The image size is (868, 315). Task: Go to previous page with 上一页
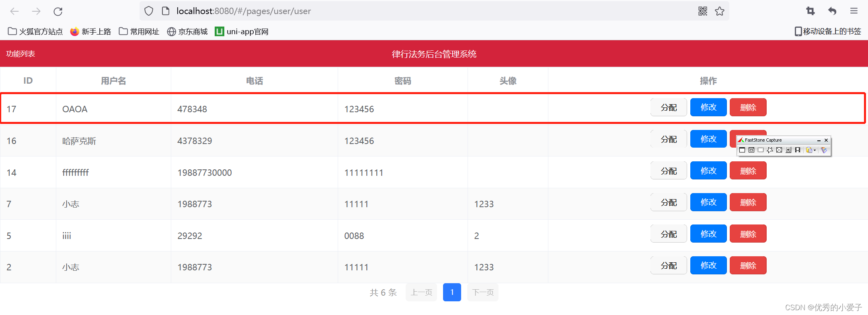point(421,292)
